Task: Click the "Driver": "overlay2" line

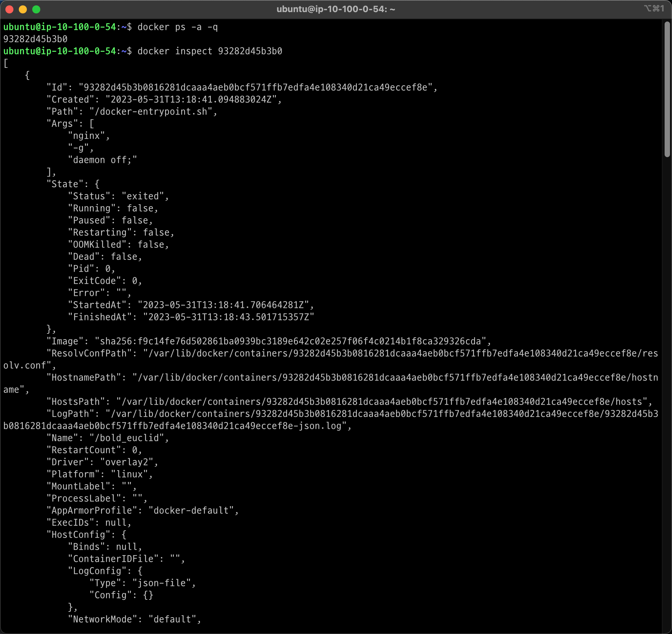Action: (x=102, y=462)
